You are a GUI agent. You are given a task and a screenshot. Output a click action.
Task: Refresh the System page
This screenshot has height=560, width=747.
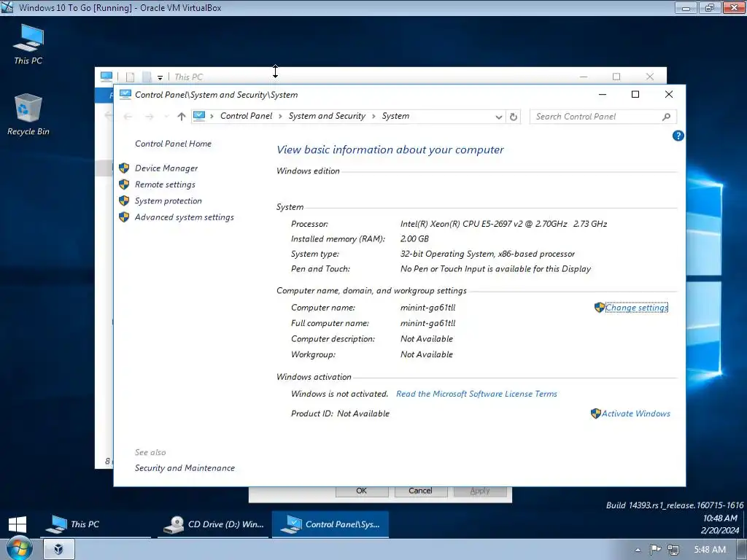pos(514,117)
